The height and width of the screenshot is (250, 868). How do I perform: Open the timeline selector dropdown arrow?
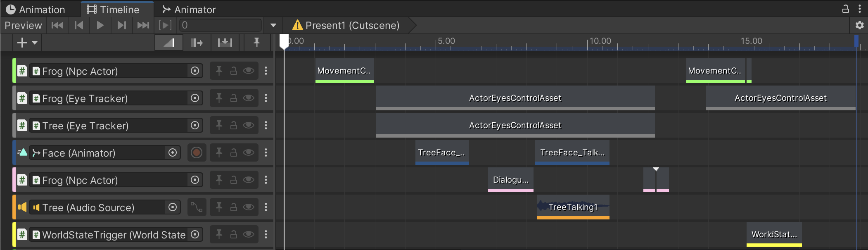point(273,25)
